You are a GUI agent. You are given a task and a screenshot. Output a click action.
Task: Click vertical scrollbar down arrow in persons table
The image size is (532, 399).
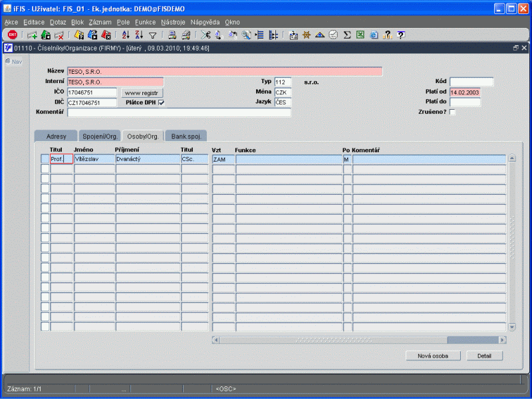(511, 327)
